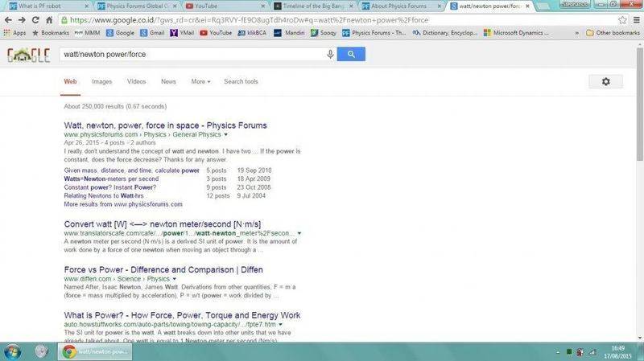This screenshot has width=644, height=361.
Task: Open What is Power? howstuffworks result
Action: (x=183, y=315)
